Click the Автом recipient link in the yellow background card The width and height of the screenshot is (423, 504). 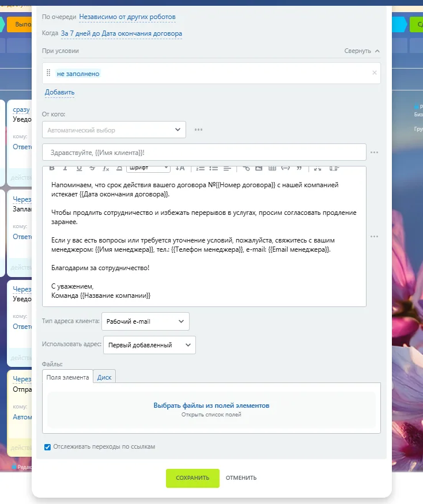point(22,417)
